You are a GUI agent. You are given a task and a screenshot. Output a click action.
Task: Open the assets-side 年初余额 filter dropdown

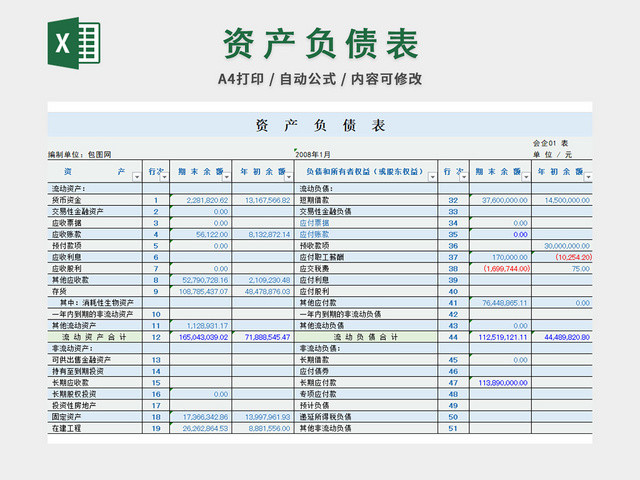[x=289, y=177]
